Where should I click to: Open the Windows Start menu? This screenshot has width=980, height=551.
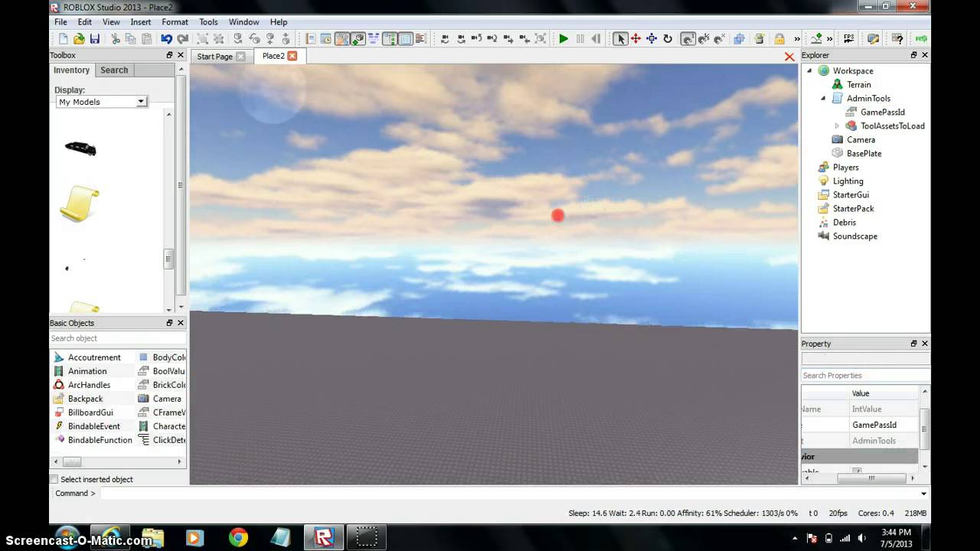pos(67,538)
